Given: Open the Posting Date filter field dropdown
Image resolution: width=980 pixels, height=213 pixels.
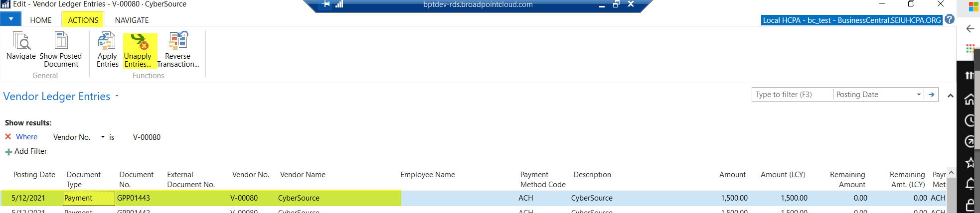Looking at the screenshot, I should pyautogui.click(x=919, y=95).
